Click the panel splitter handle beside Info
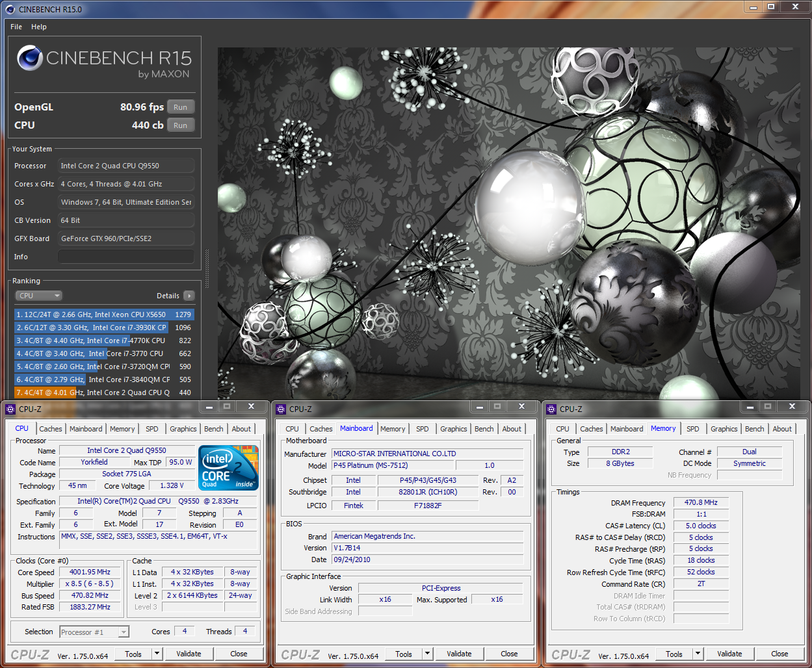The image size is (812, 668). [207, 268]
